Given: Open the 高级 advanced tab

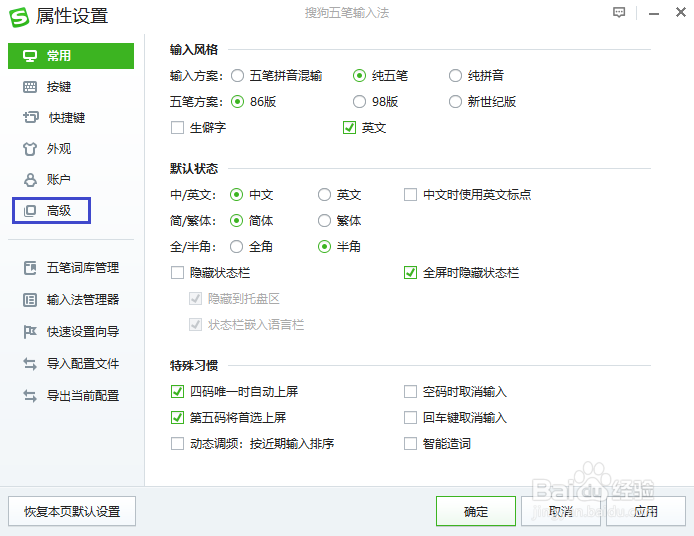Looking at the screenshot, I should click(51, 211).
